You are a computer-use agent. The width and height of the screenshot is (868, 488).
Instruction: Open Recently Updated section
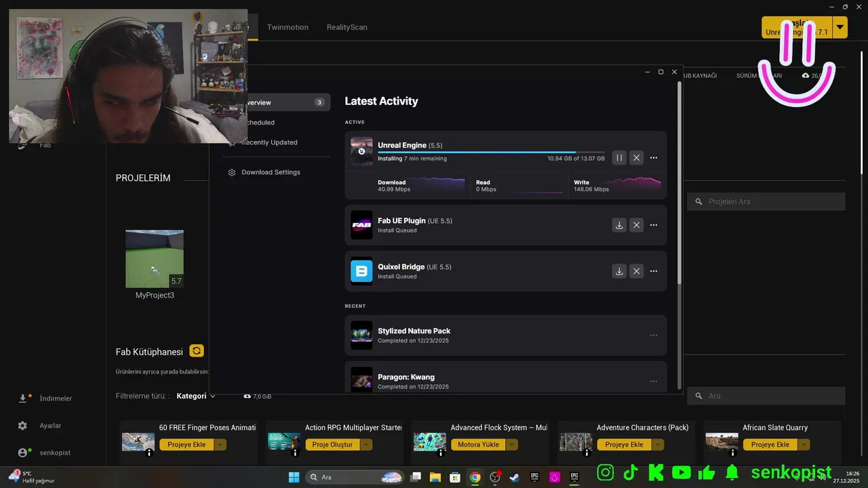point(269,142)
